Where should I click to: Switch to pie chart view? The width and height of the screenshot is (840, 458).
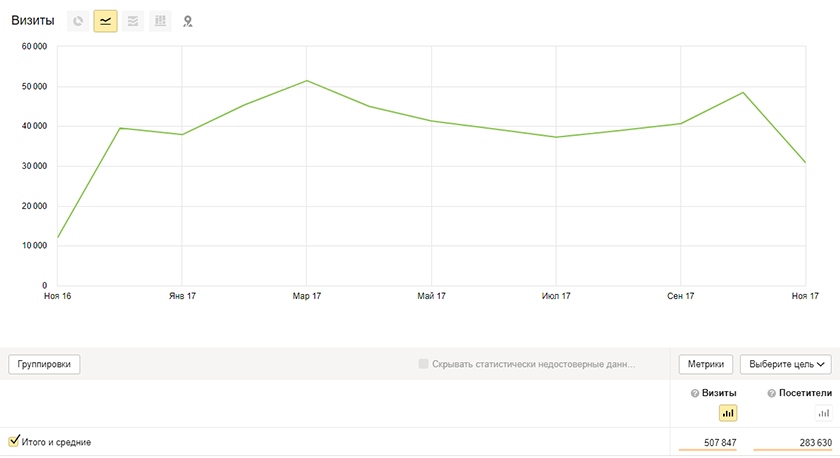pos(78,21)
